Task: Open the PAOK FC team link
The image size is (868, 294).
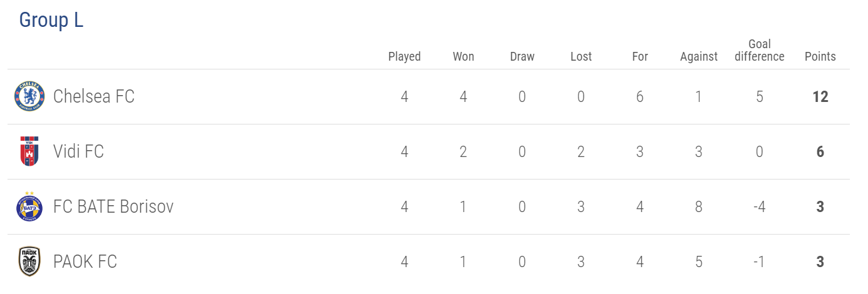Action: (85, 261)
